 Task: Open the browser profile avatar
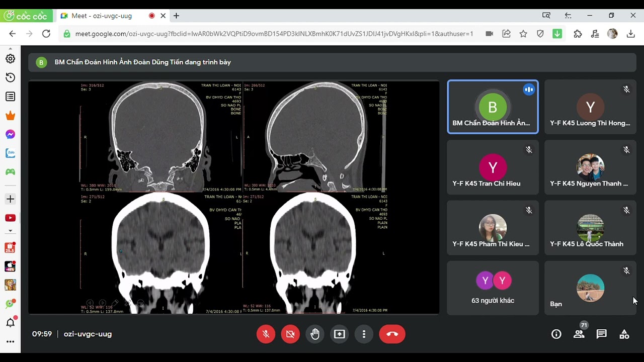pos(612,34)
